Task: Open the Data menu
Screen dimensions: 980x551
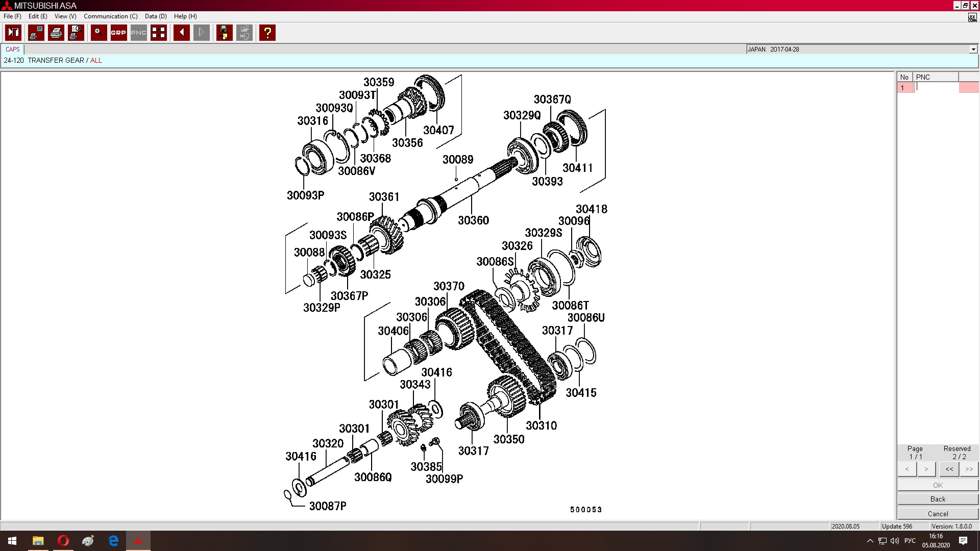Action: pyautogui.click(x=156, y=16)
